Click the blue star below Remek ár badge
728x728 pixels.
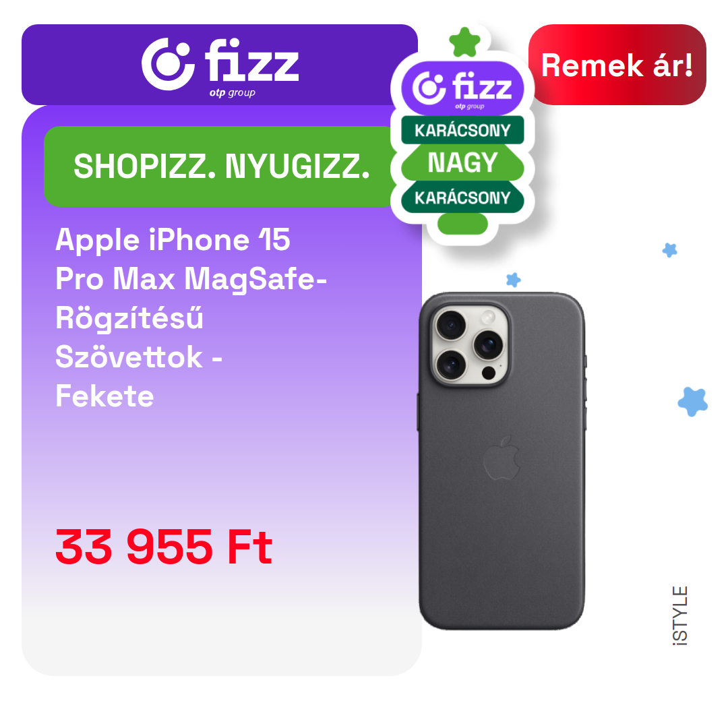coord(669,250)
